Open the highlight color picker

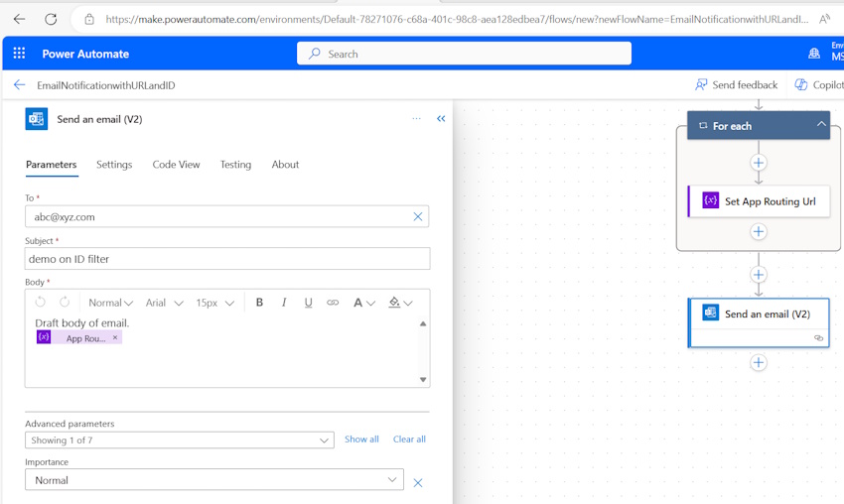click(400, 303)
